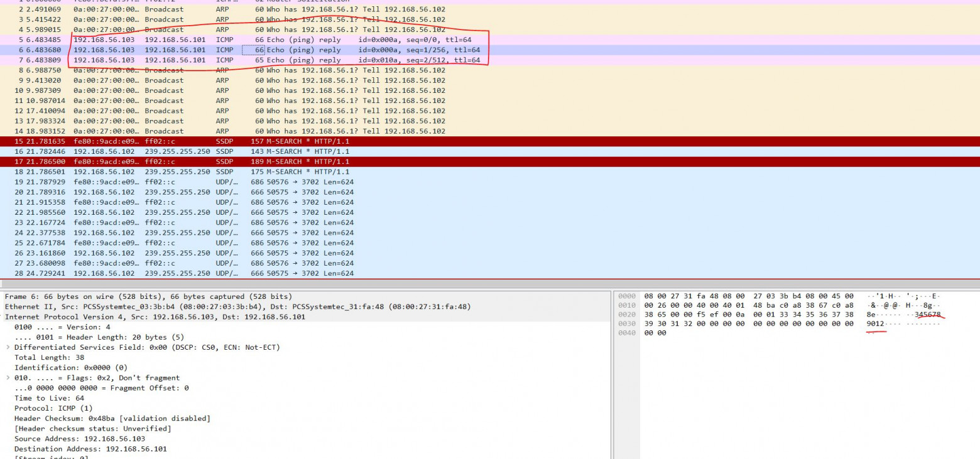Select ICMP reply packet 7 with seq=2/512
Screen dimensions: 980x459
(x=490, y=60)
